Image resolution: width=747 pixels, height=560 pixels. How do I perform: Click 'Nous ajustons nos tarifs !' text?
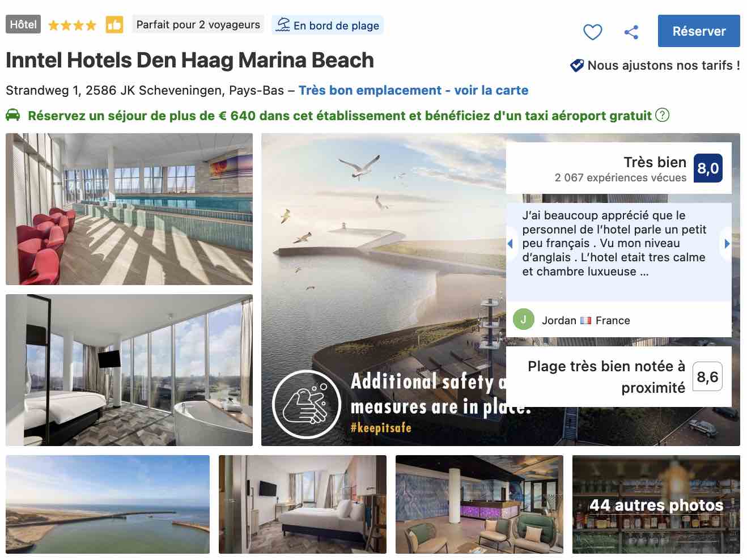point(664,65)
